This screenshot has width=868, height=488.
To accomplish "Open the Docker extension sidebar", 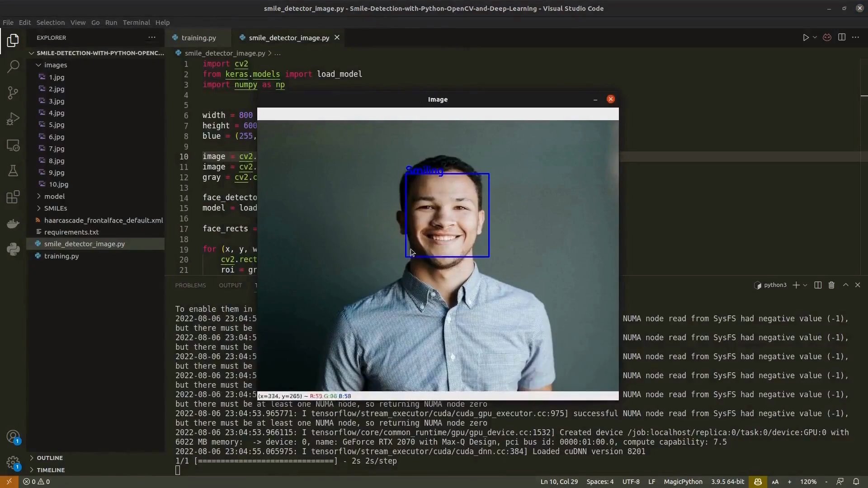I will pyautogui.click(x=13, y=223).
